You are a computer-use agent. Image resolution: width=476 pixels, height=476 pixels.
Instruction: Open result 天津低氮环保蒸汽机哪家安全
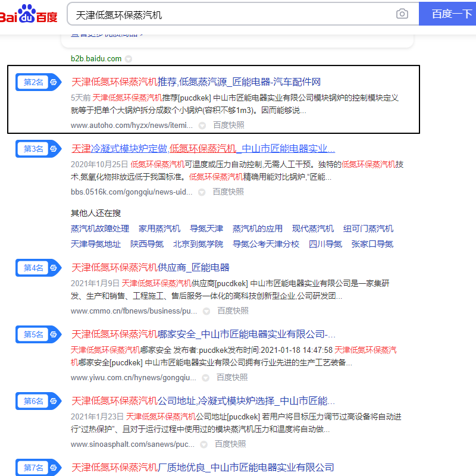pyautogui.click(x=203, y=334)
